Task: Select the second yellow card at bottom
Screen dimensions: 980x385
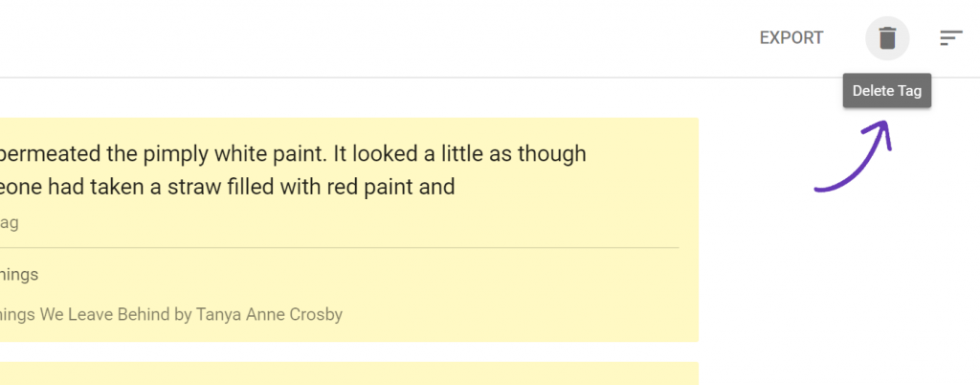Action: pos(348,374)
